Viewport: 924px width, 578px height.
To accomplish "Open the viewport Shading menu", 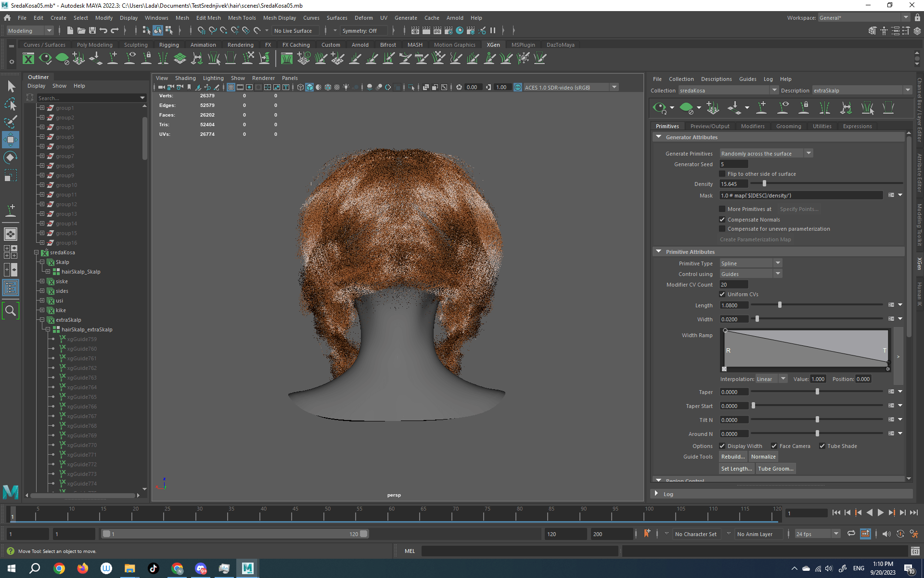I will pos(185,78).
